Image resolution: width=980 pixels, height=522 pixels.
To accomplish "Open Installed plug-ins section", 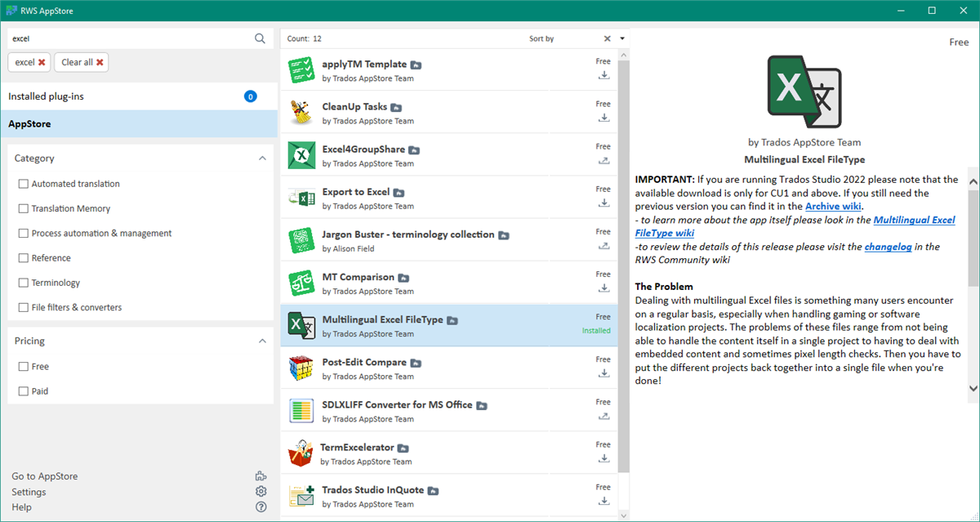I will [139, 96].
